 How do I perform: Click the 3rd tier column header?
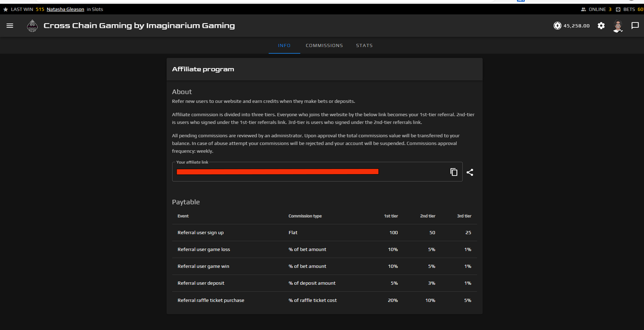(x=464, y=216)
